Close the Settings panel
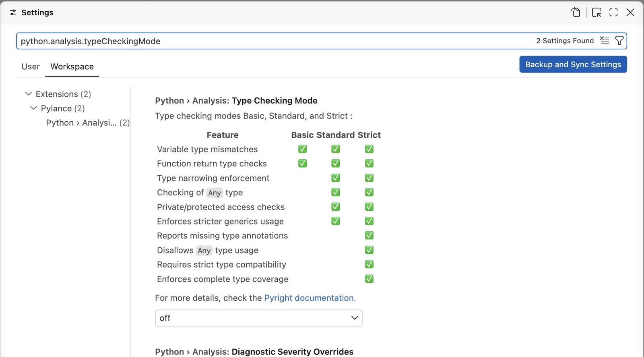Screen dimensions: 644x357 (630, 12)
